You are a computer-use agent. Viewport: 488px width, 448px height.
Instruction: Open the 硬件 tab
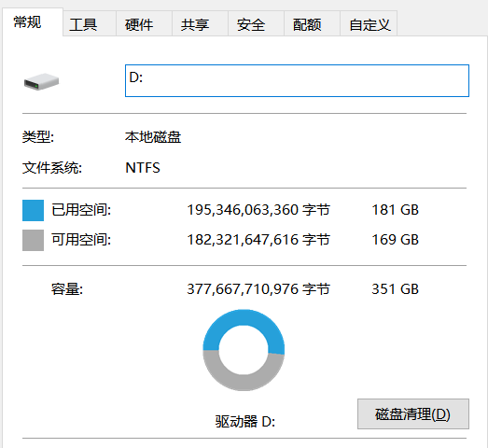[x=144, y=24]
